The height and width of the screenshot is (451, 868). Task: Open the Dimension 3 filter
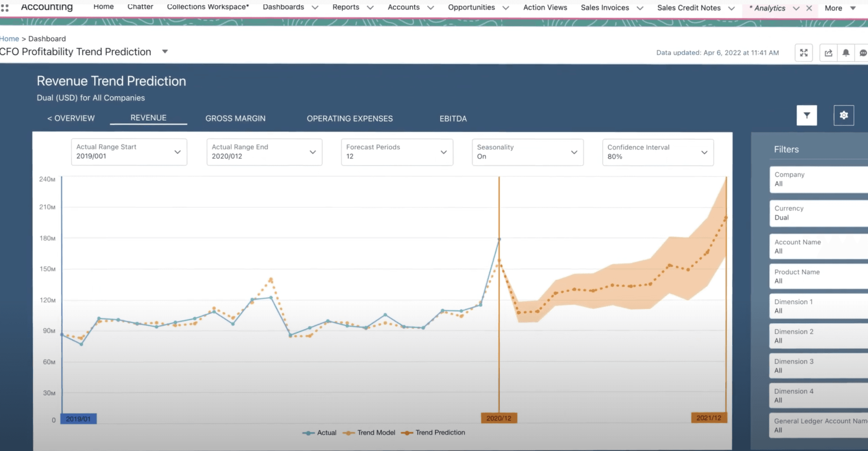(x=819, y=366)
